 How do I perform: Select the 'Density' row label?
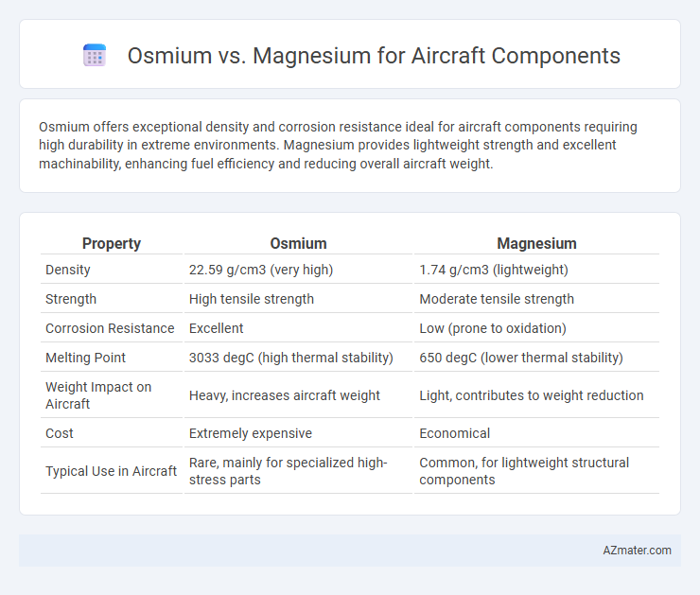click(x=68, y=270)
